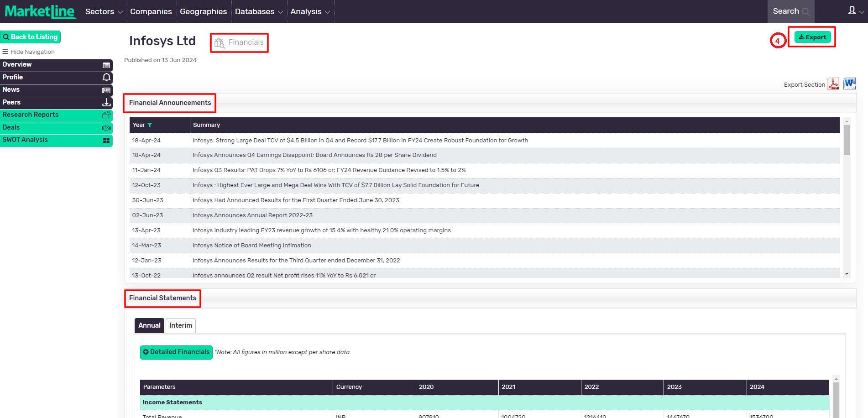Viewport: 868px width, 418px height.
Task: Expand the Databases dropdown menu
Action: click(259, 11)
